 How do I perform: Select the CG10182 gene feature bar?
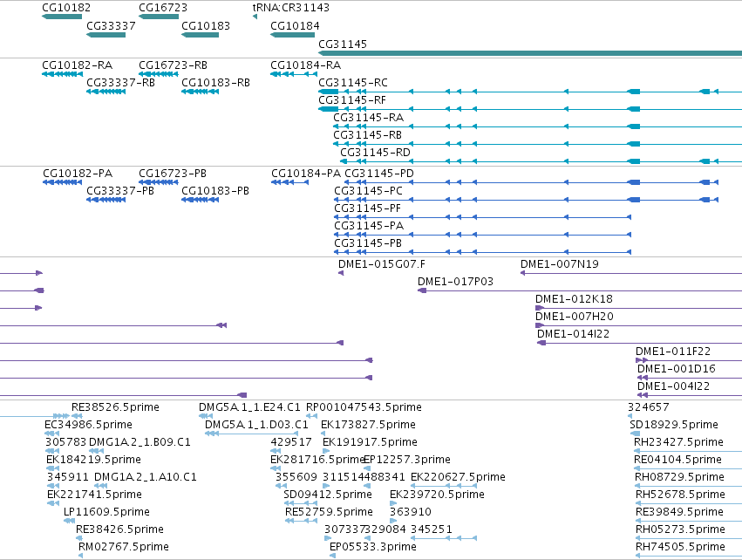62,17
